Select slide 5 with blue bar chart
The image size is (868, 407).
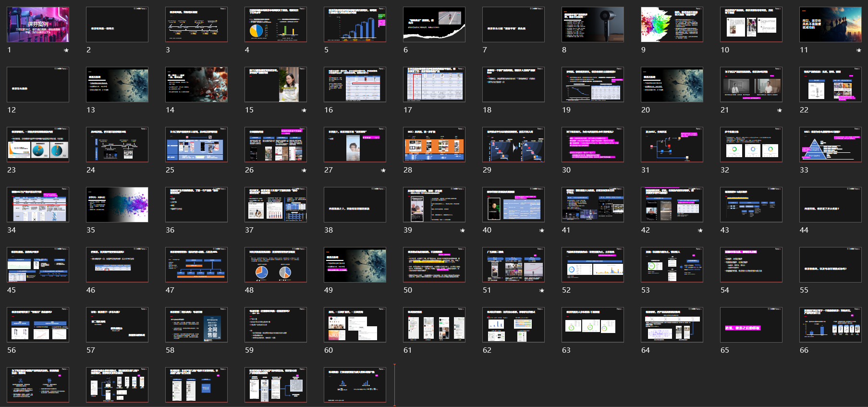pos(355,25)
